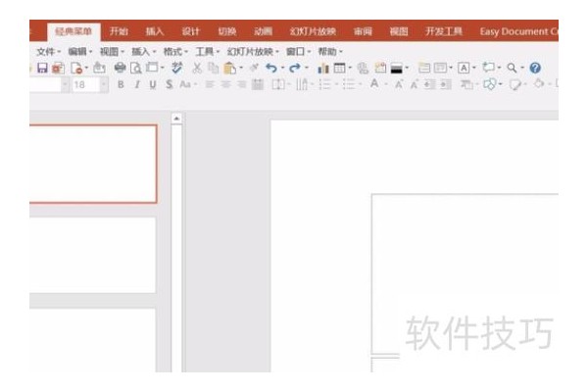Open the 编辑 menu
The image size is (588, 392).
tap(80, 51)
